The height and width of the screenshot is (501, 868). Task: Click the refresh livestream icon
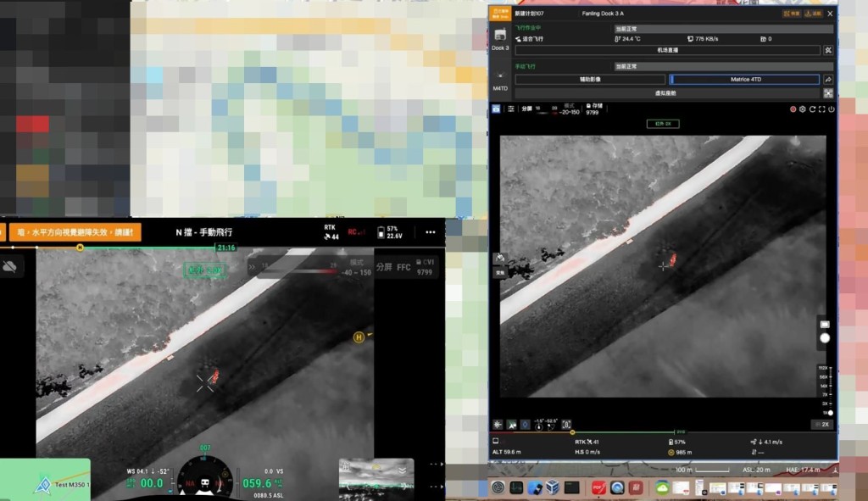[x=812, y=109]
